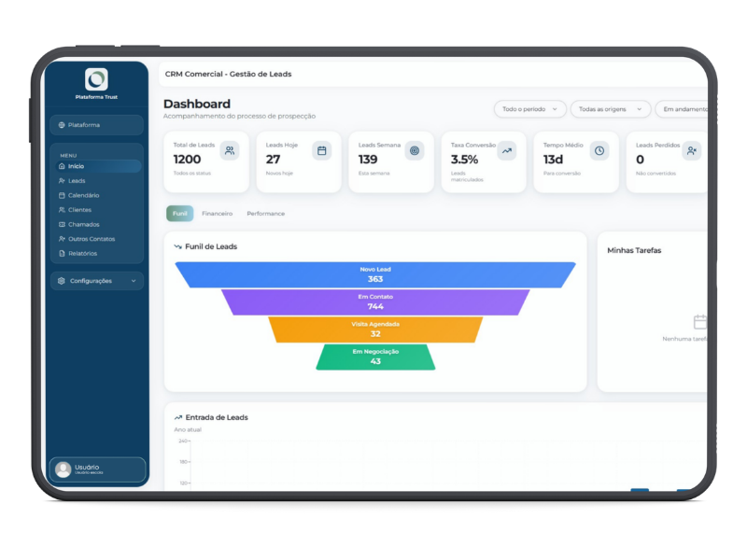Click the Em Contato funnel stage
The height and width of the screenshot is (560, 747).
click(375, 302)
